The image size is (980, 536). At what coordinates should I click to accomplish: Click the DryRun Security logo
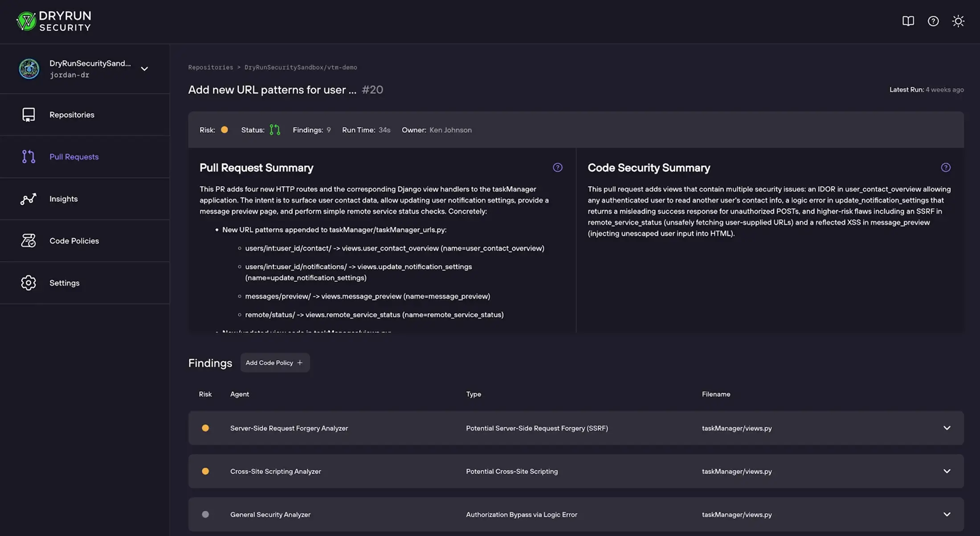coord(53,21)
